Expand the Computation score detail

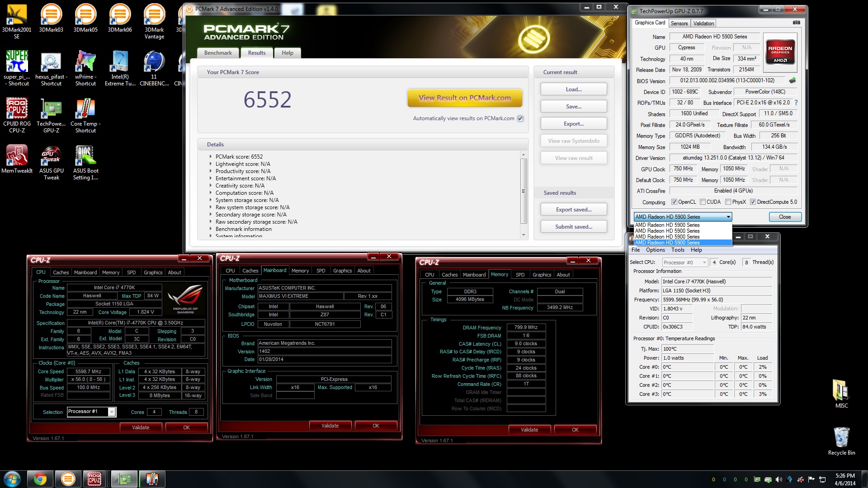[210, 193]
